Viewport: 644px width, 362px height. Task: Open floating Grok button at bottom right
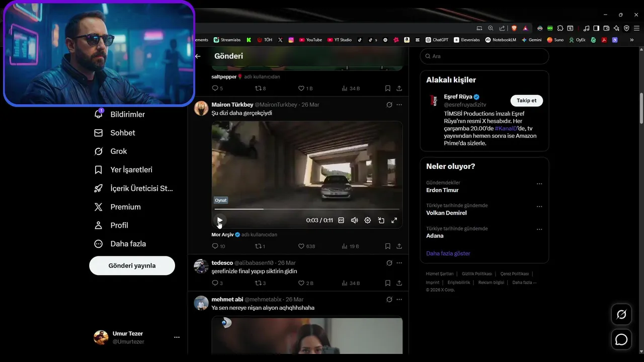pyautogui.click(x=621, y=315)
